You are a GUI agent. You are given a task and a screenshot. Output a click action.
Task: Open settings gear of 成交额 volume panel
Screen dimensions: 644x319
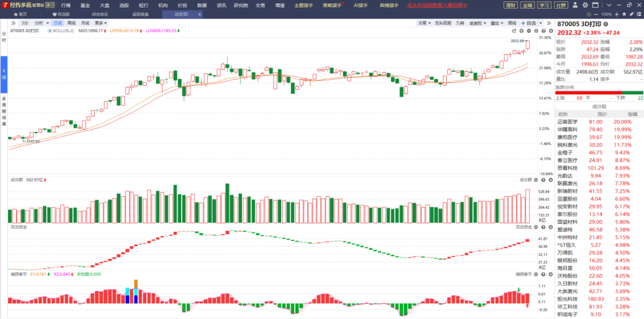[536, 180]
